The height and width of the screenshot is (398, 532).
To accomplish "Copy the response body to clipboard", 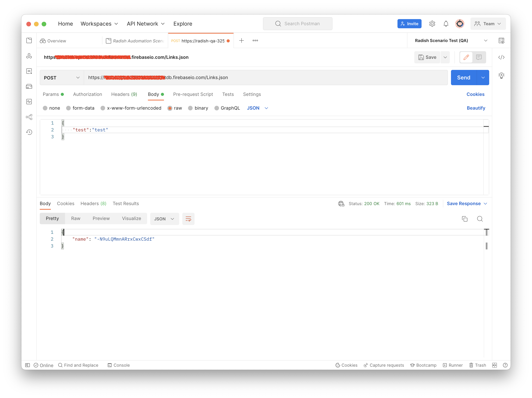I will (x=465, y=219).
